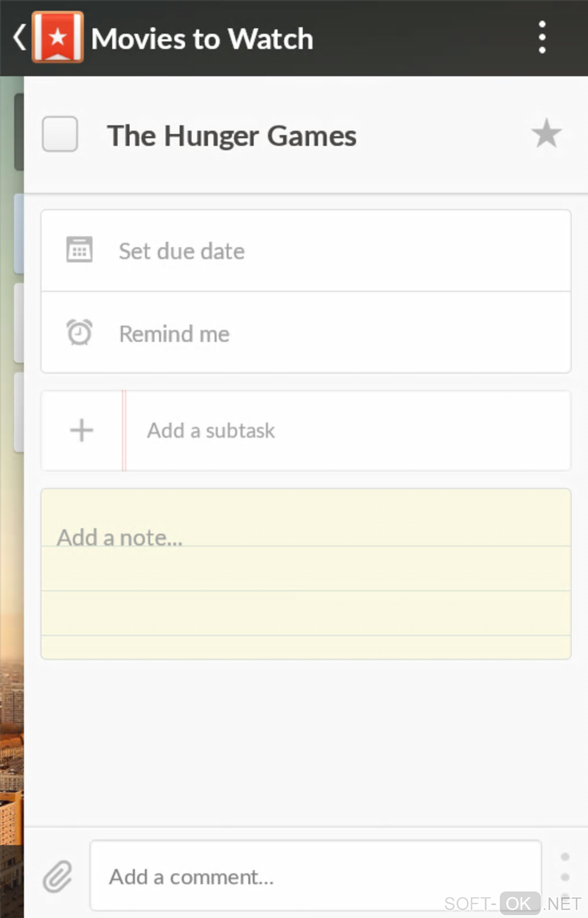Focus the 'Add a subtask' field
The image size is (588, 918).
pos(346,431)
